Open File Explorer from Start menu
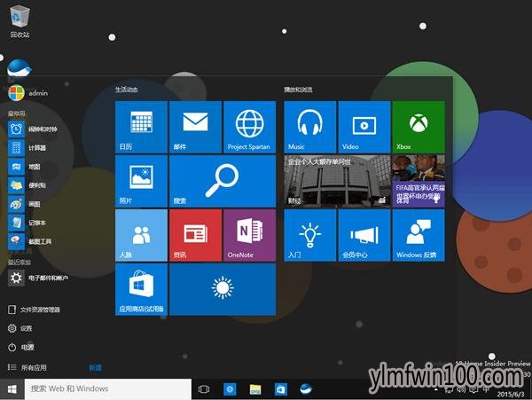 coord(34,310)
